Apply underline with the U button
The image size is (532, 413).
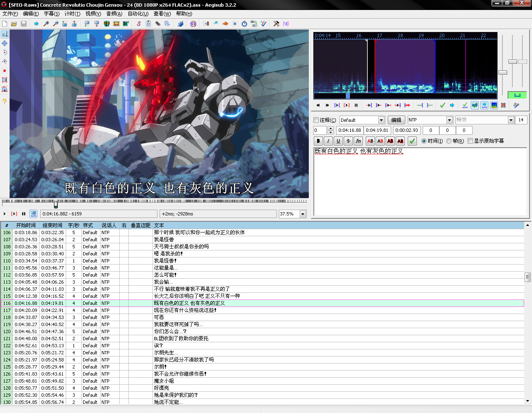click(x=338, y=141)
